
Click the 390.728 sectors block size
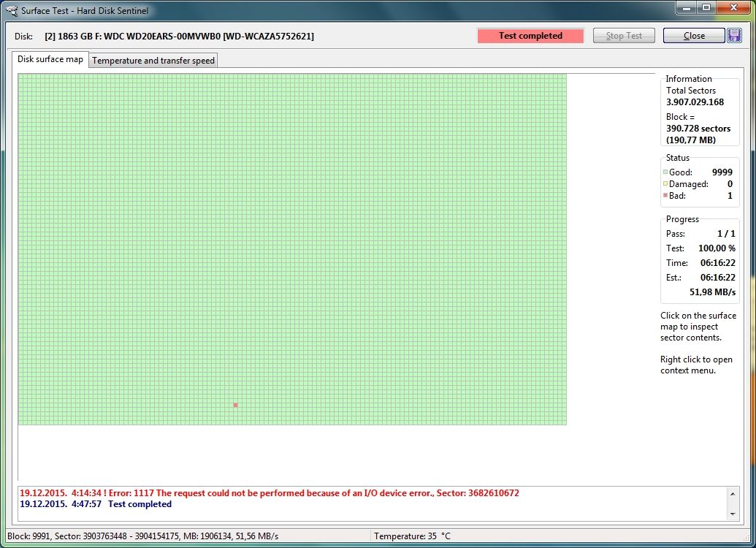coord(698,129)
